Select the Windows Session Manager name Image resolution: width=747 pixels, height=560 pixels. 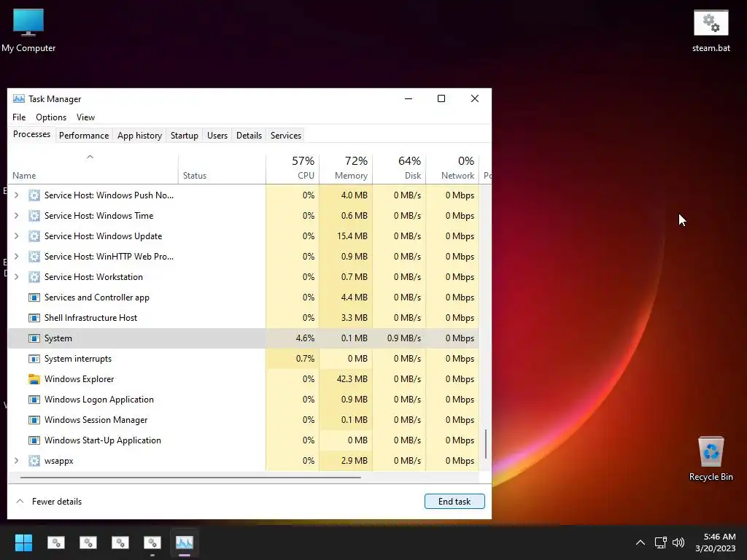tap(96, 420)
